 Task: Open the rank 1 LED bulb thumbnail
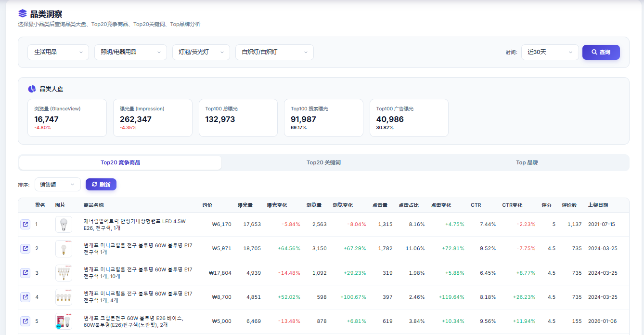[x=64, y=224]
